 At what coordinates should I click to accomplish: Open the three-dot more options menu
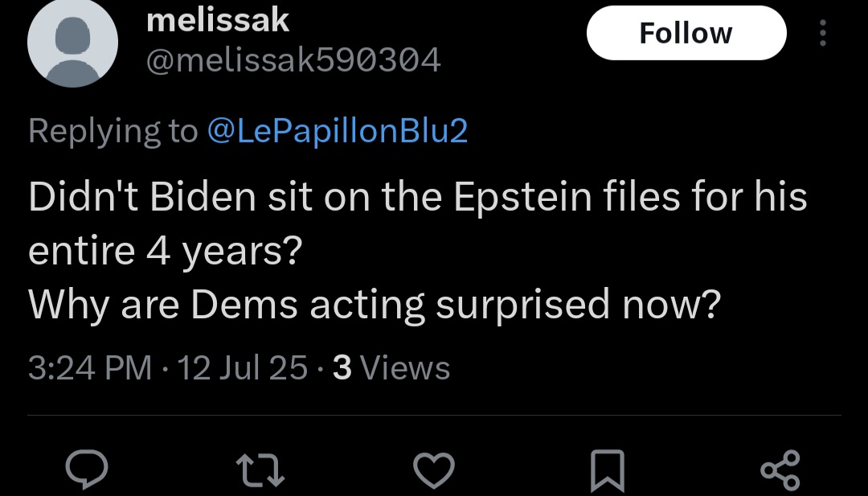coord(823,33)
